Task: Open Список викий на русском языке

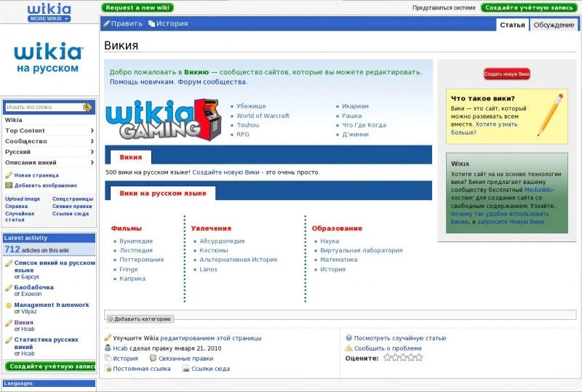Action: 55,266
